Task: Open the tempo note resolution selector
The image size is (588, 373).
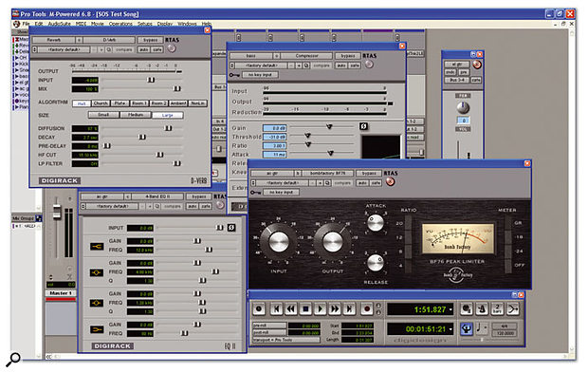Action: [x=481, y=328]
